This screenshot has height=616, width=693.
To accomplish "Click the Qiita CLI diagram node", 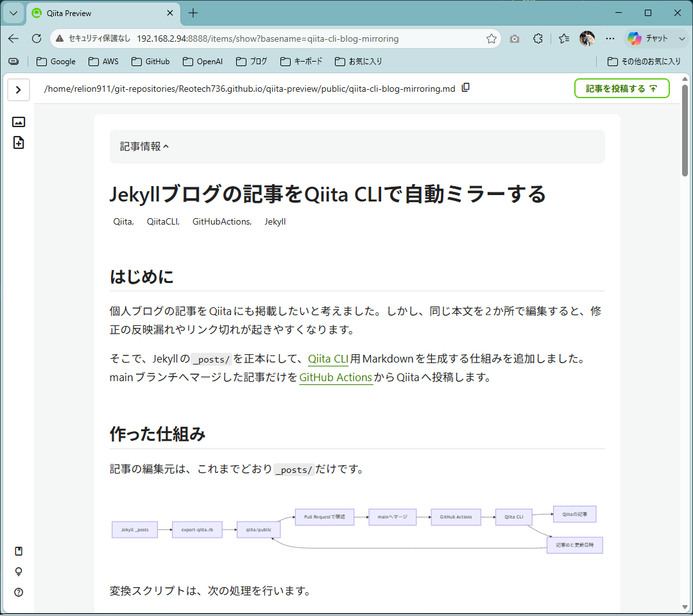I will [513, 517].
